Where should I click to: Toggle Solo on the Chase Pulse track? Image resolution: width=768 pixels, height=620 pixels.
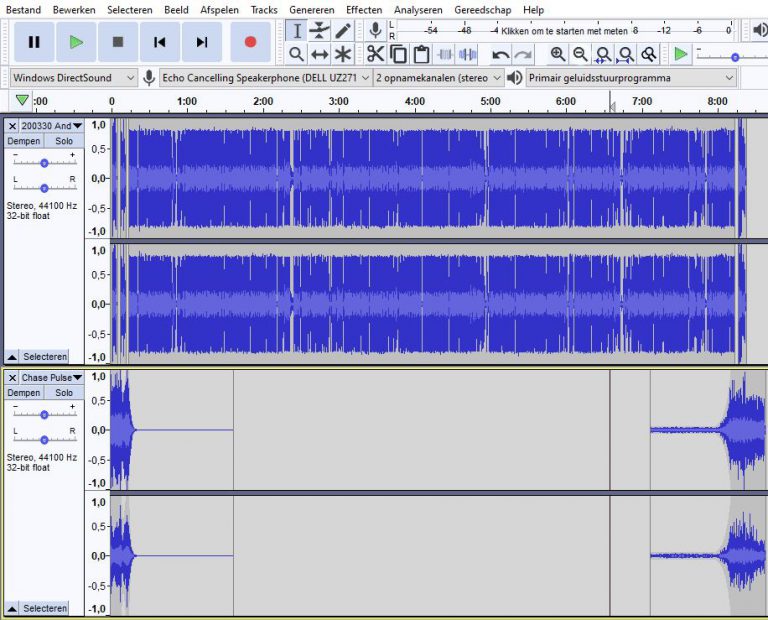(64, 393)
